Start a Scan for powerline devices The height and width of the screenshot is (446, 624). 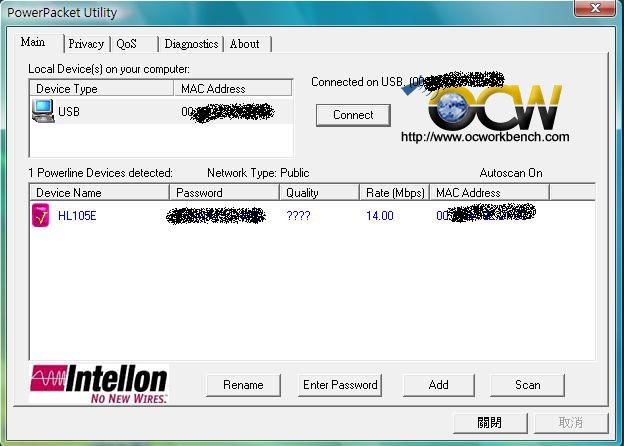(527, 385)
